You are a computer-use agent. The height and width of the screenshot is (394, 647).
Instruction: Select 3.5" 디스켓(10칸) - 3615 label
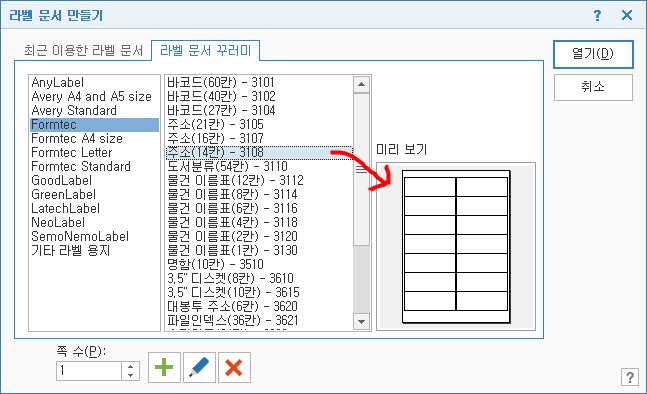click(259, 293)
